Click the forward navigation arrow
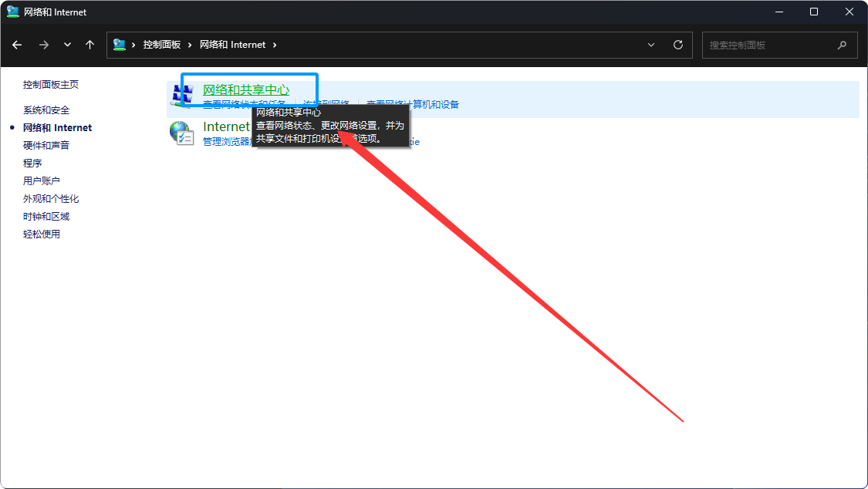The height and width of the screenshot is (489, 868). (x=44, y=45)
